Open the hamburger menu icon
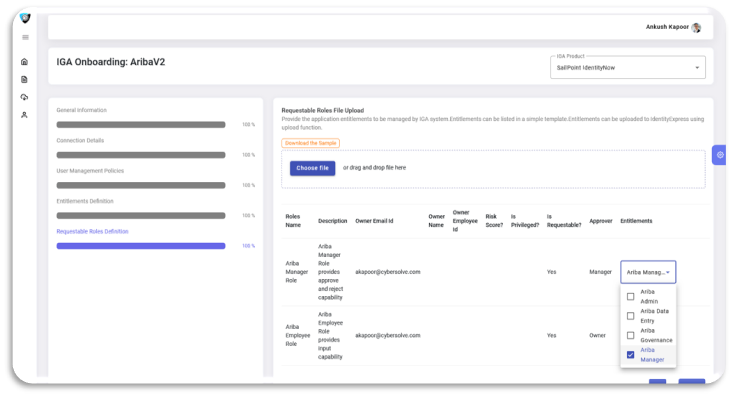 25,37
